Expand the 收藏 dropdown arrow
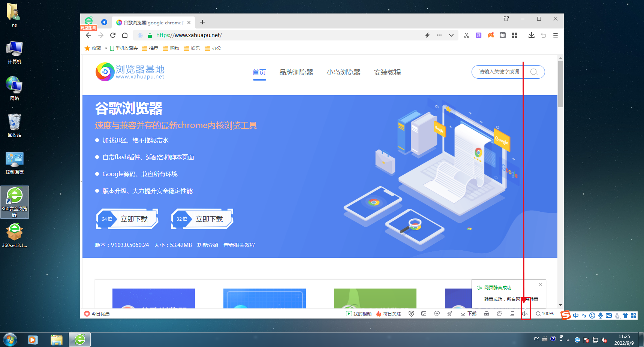 coord(106,48)
